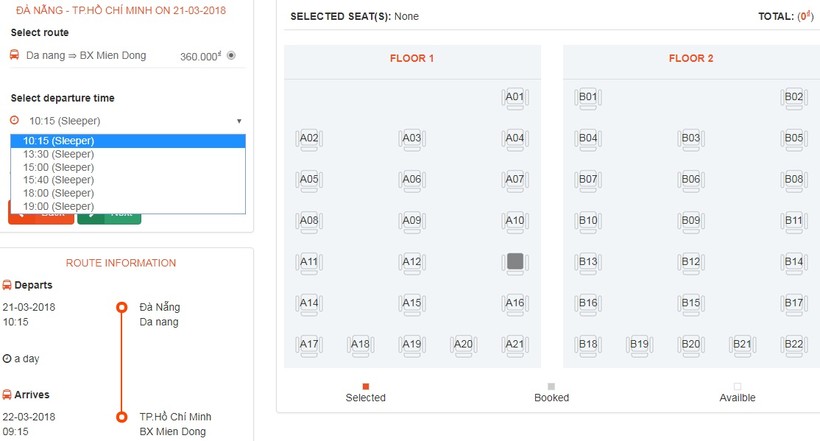The width and height of the screenshot is (820, 441).
Task: Choose seat B09 on Floor 2
Action: tap(690, 221)
